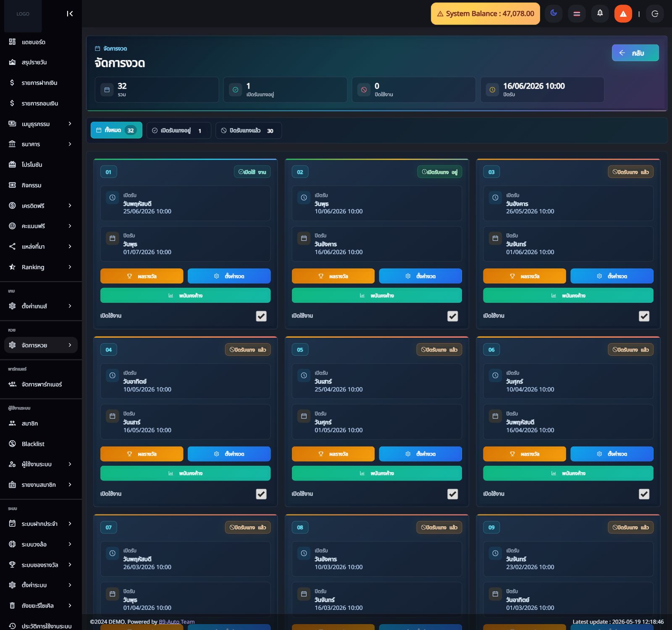Click the สมาชิก members icon
The image size is (672, 630).
click(12, 423)
